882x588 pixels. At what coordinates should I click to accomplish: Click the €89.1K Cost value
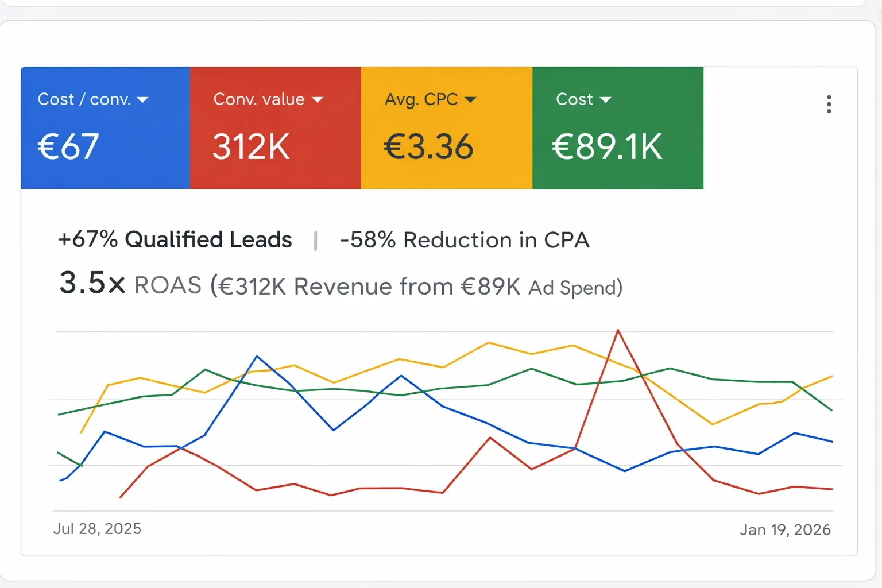(x=608, y=146)
